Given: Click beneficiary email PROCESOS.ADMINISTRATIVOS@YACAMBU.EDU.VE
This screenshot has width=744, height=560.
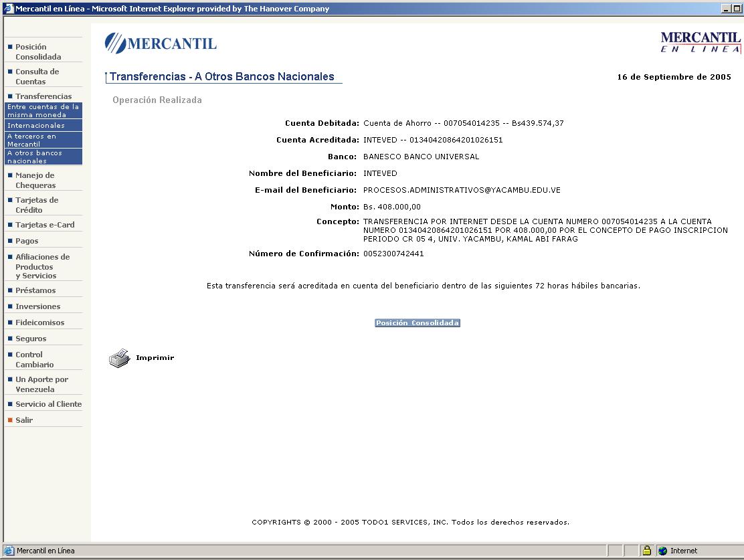Looking at the screenshot, I should coord(462,190).
